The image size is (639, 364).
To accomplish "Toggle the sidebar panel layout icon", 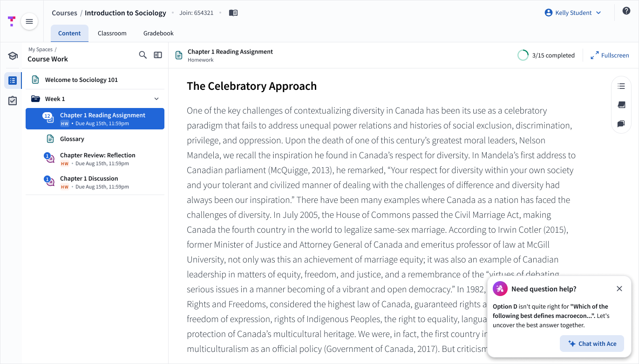I will [158, 55].
